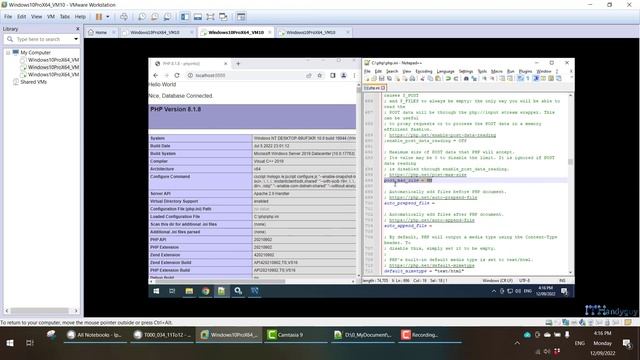Reload the localhost page in Chrome
640x360 pixels.
tap(177, 76)
